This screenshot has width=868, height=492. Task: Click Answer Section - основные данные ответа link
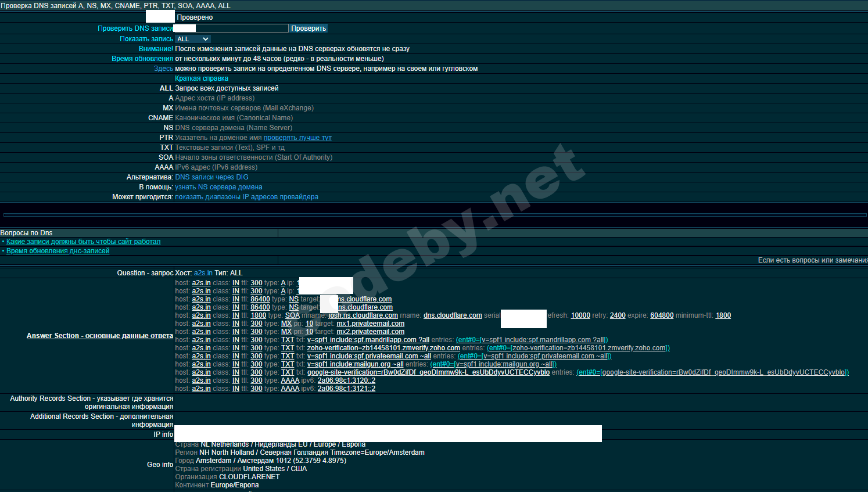(100, 336)
